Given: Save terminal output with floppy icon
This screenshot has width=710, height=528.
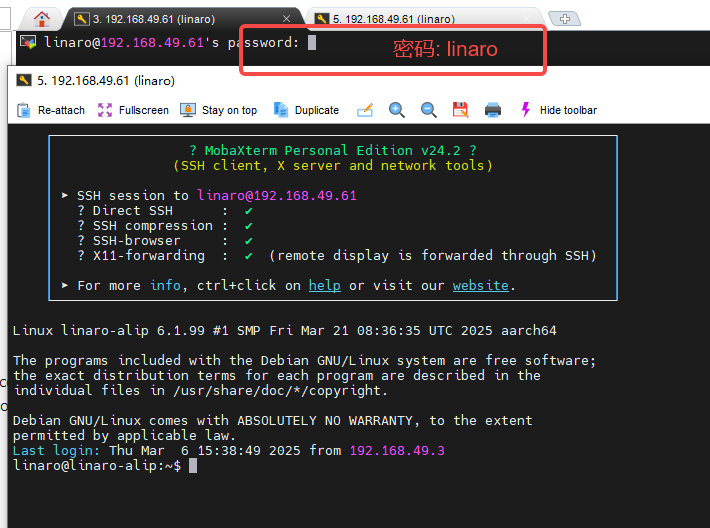Looking at the screenshot, I should tap(460, 110).
